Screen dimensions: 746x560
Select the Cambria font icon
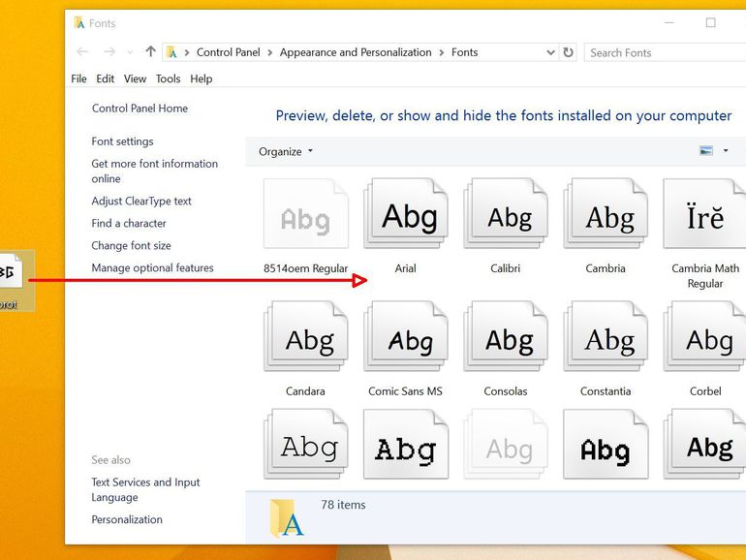(x=606, y=213)
